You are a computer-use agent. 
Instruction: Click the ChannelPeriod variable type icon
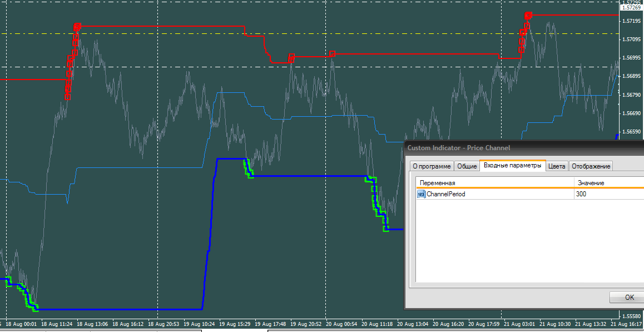[421, 194]
